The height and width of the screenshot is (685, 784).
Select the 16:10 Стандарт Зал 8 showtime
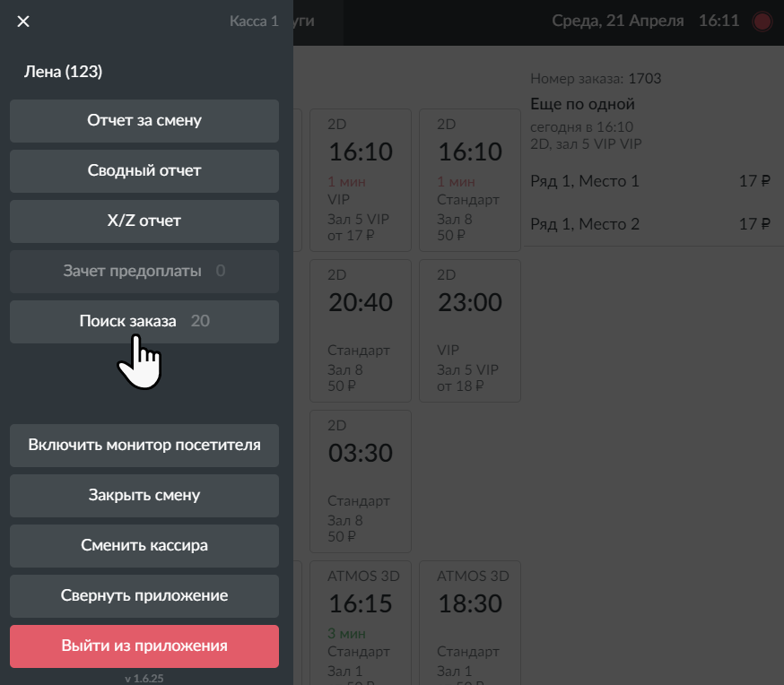click(470, 180)
